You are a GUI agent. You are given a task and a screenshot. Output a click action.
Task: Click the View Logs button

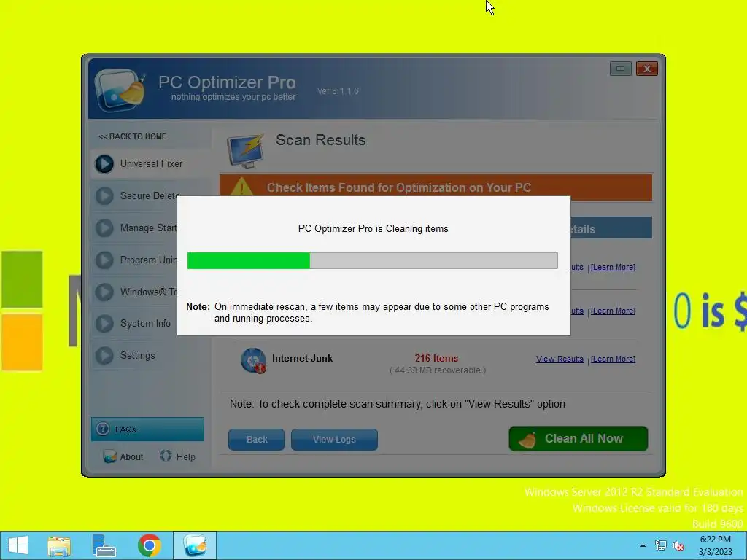[334, 440]
